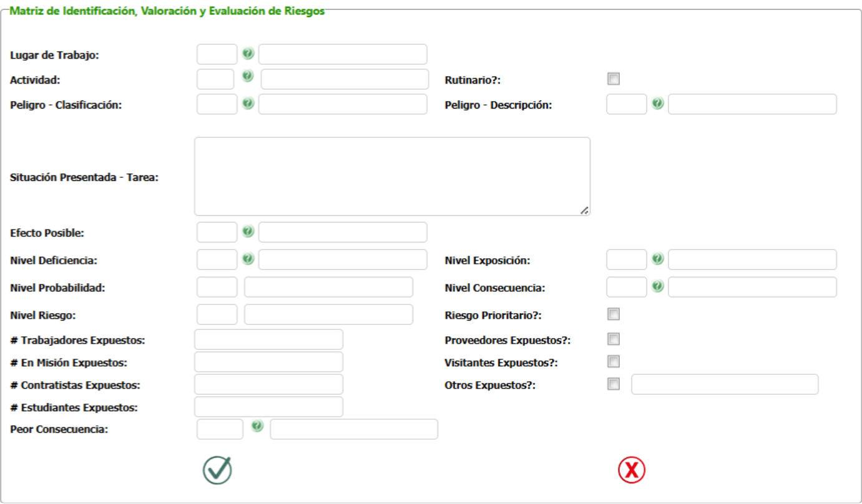The height and width of the screenshot is (504, 862).
Task: Click the Nivel Exposición help icon
Action: coord(657,258)
